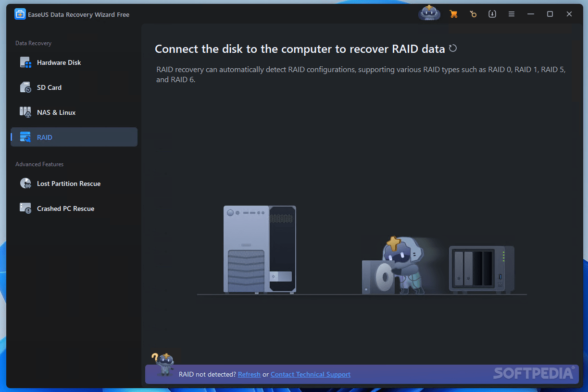Open Crashed PC Rescue
The height and width of the screenshot is (392, 588).
coord(74,208)
